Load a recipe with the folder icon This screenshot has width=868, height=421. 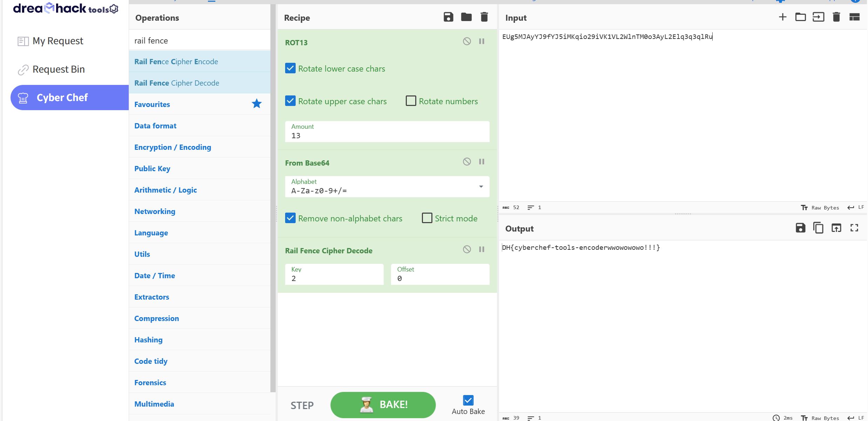(x=466, y=17)
